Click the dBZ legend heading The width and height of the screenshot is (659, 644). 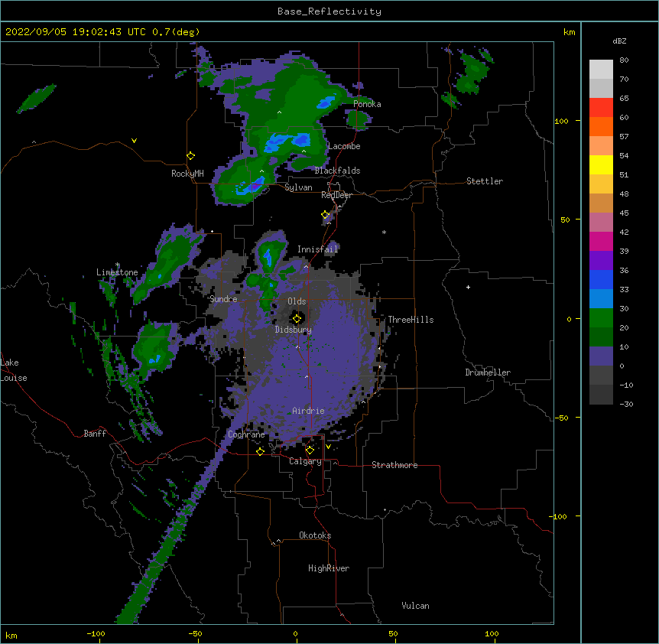coord(619,41)
